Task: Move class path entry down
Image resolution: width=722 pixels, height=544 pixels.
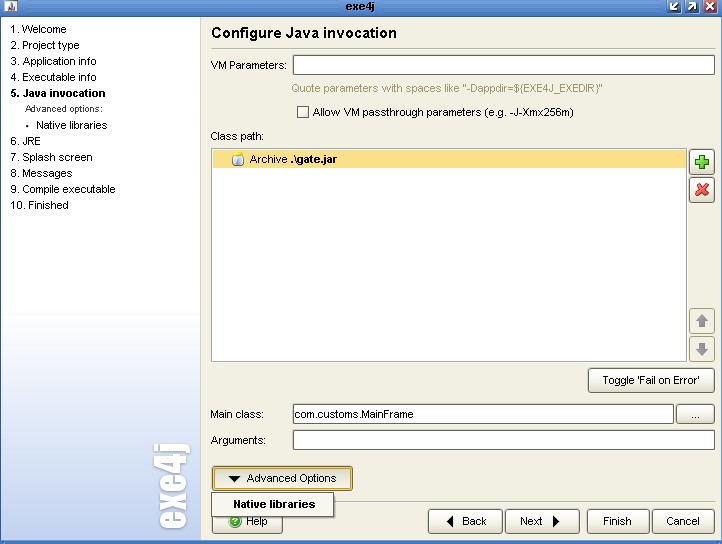Action: coord(702,349)
